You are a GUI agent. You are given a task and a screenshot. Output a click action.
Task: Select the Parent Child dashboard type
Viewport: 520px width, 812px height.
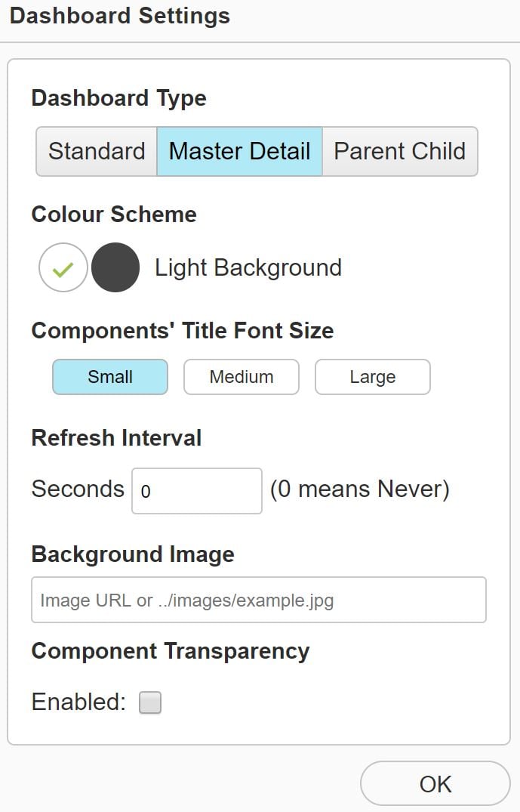point(399,151)
